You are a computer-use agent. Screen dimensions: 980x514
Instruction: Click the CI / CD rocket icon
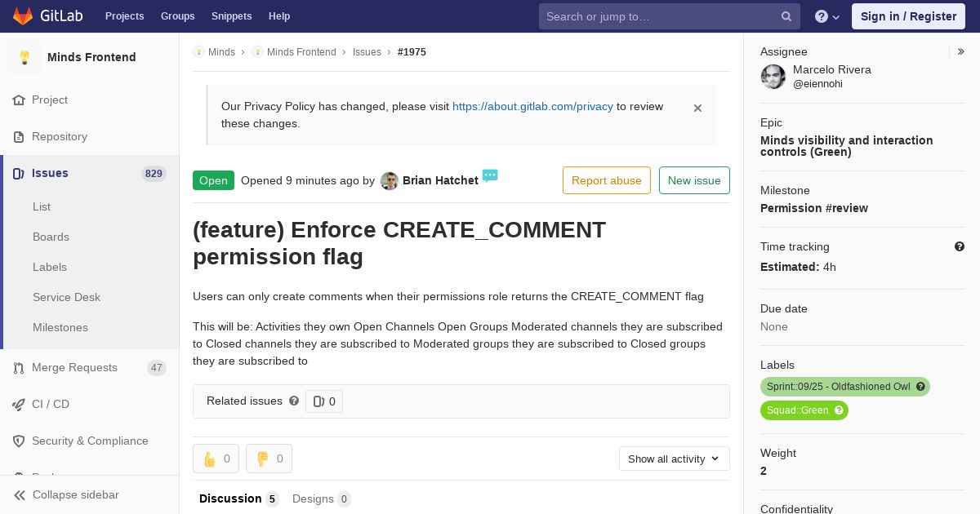pyautogui.click(x=19, y=405)
